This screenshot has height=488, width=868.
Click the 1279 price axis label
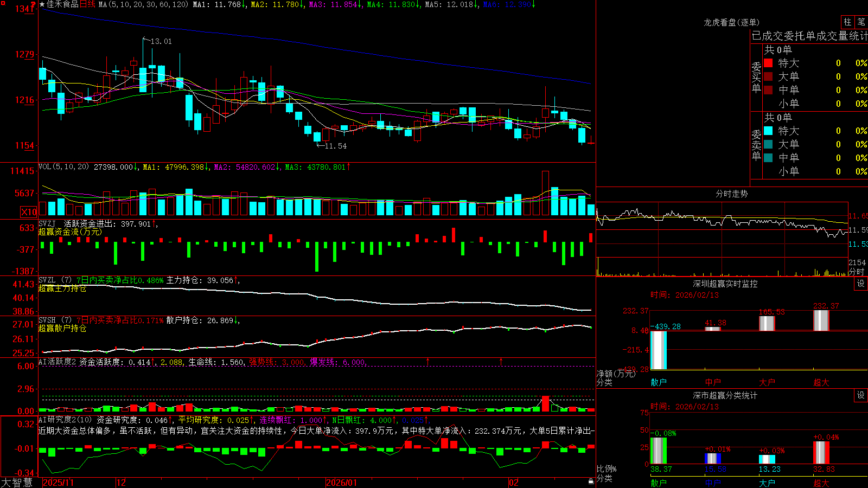24,54
